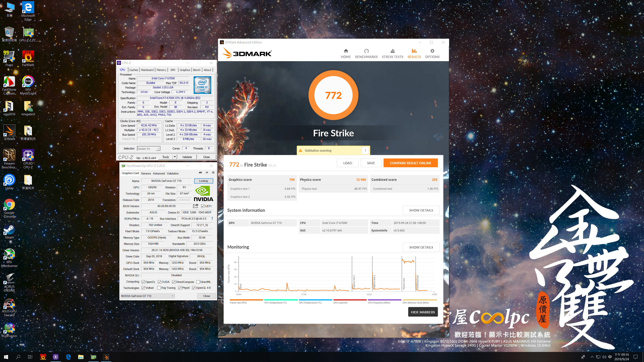Click the BIOS export share icon in GPU-Z

[196, 206]
